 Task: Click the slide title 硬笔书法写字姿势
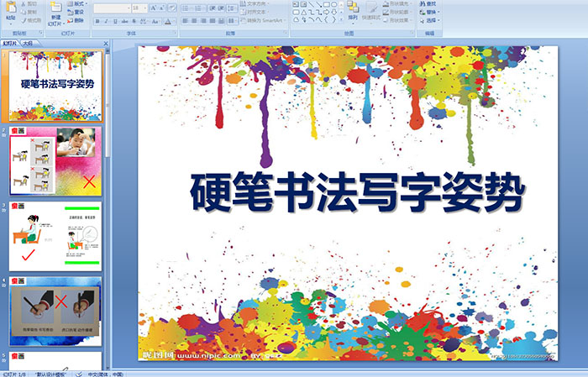pyautogui.click(x=357, y=195)
